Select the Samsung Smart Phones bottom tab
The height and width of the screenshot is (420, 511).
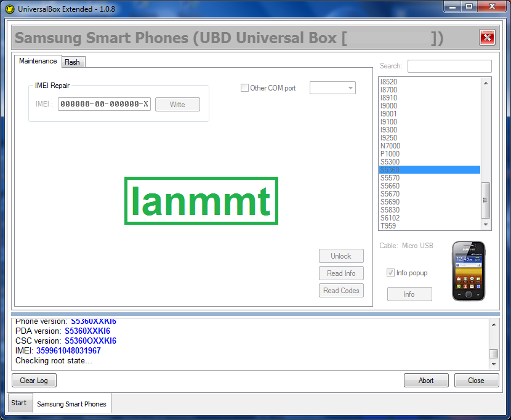click(71, 404)
